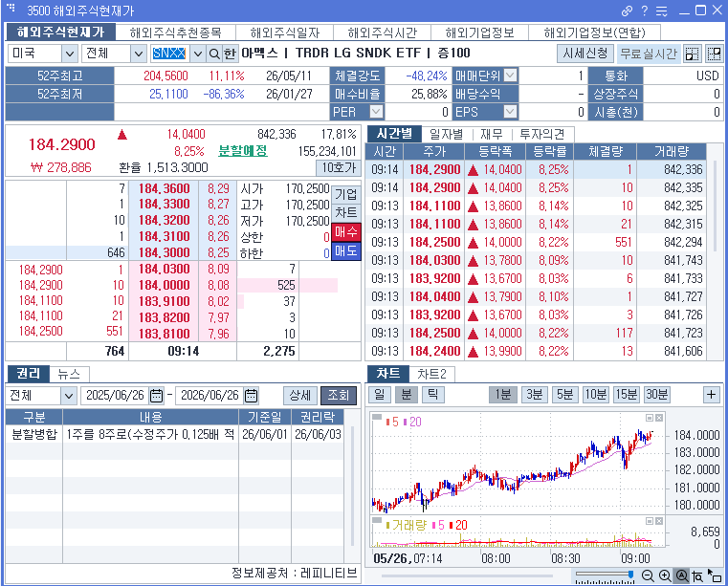The width and height of the screenshot is (728, 586).
Task: Click the bottom-left corner layout icon
Action: pos(693,54)
